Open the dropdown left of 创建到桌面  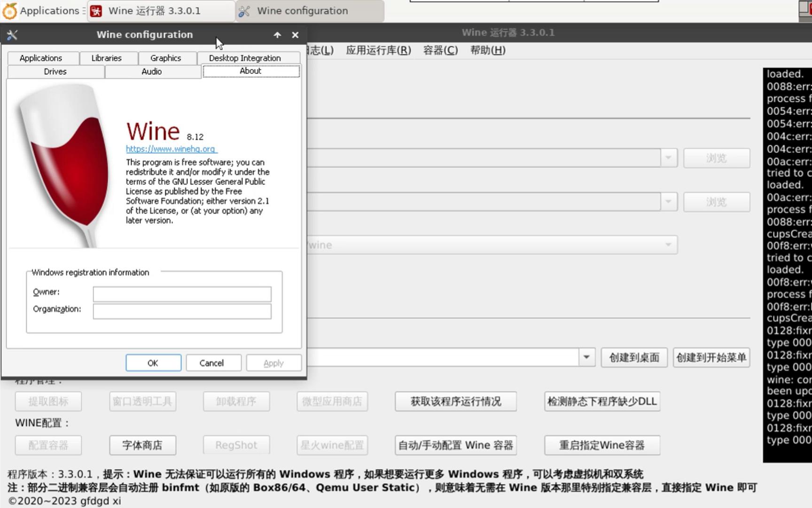(586, 357)
